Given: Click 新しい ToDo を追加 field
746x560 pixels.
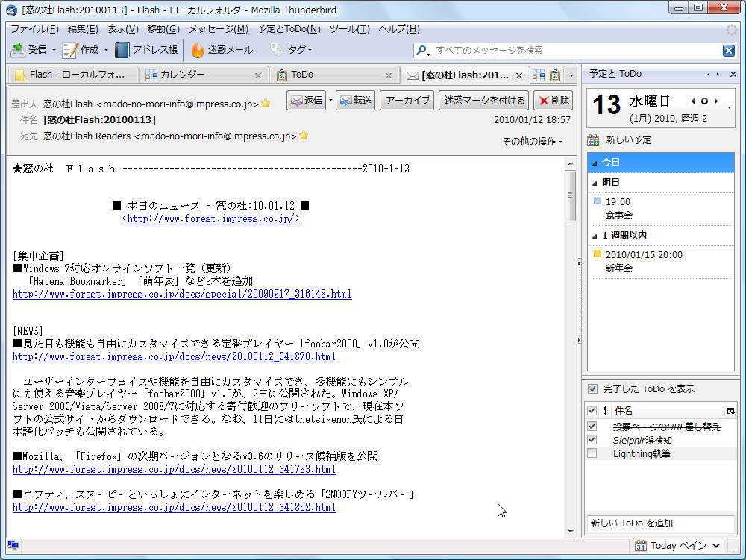Looking at the screenshot, I should 660,523.
